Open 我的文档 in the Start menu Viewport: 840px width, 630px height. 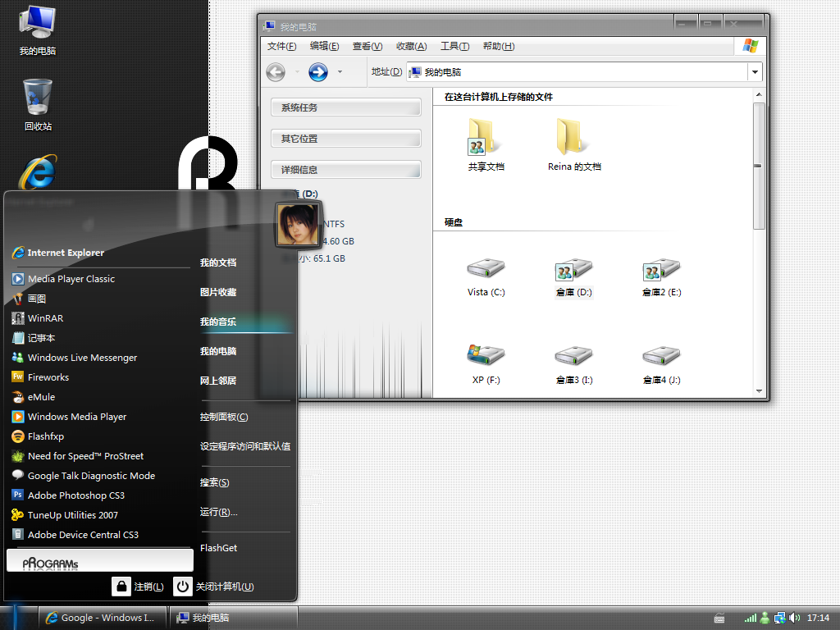click(218, 262)
